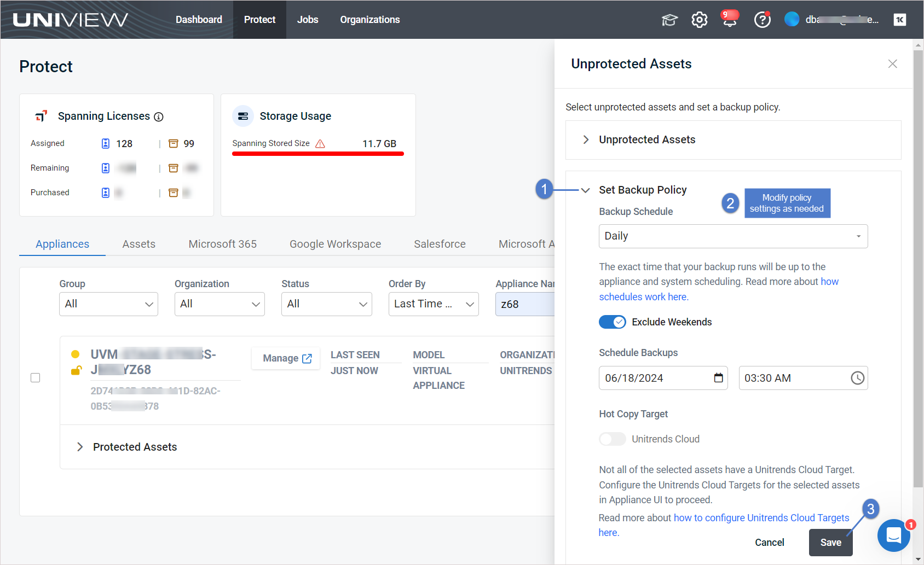Open the Organizations menu
924x565 pixels.
(x=370, y=20)
